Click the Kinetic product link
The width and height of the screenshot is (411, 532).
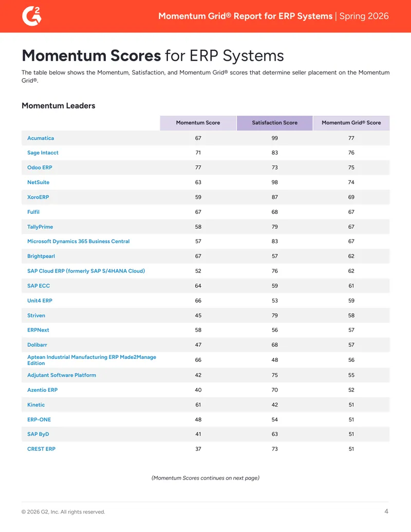36,405
